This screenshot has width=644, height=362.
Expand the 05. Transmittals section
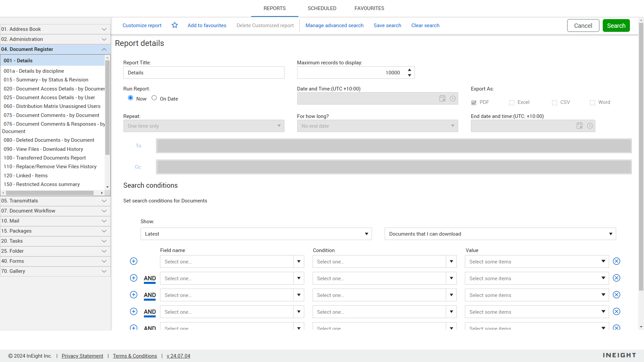(x=104, y=201)
